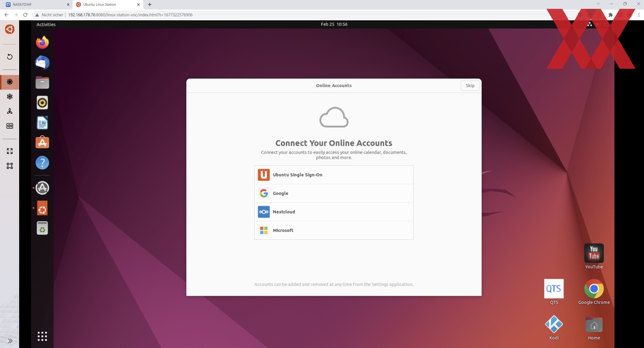
Task: Close the Ubuntu Linux Station tab
Action: (139, 5)
